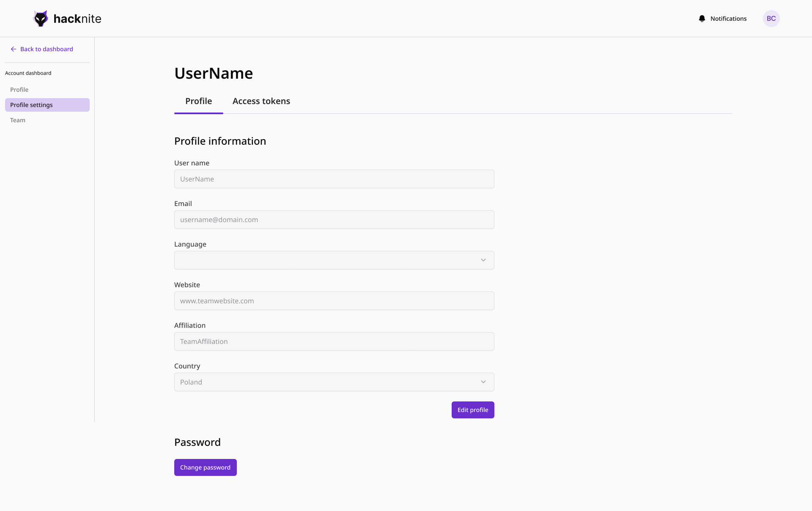Open the Country dropdown showing Poland
This screenshot has height=511, width=812.
334,382
